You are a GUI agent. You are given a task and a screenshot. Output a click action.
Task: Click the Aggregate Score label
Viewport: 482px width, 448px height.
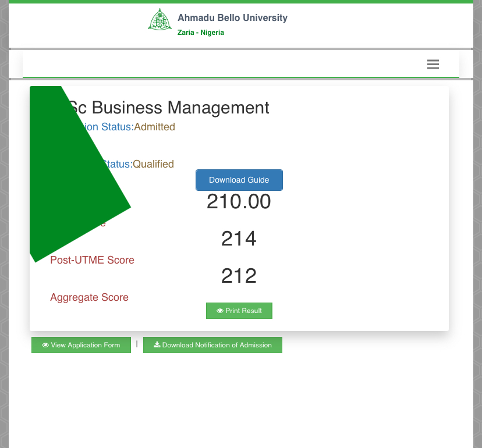click(89, 297)
